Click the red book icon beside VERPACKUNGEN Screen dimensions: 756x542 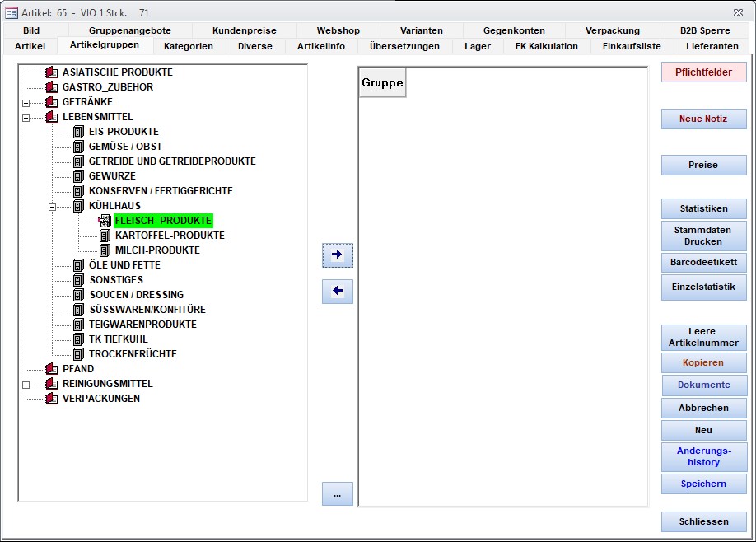[x=52, y=399]
